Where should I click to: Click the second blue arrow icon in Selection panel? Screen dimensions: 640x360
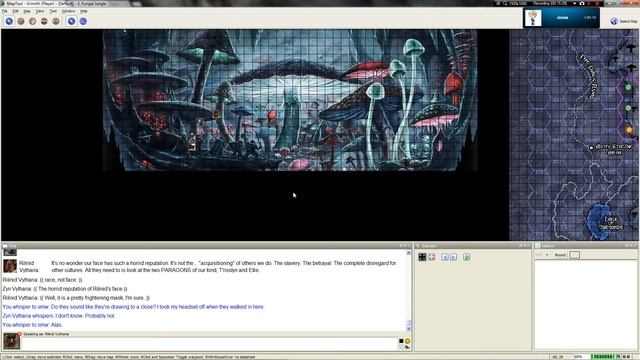click(x=454, y=257)
